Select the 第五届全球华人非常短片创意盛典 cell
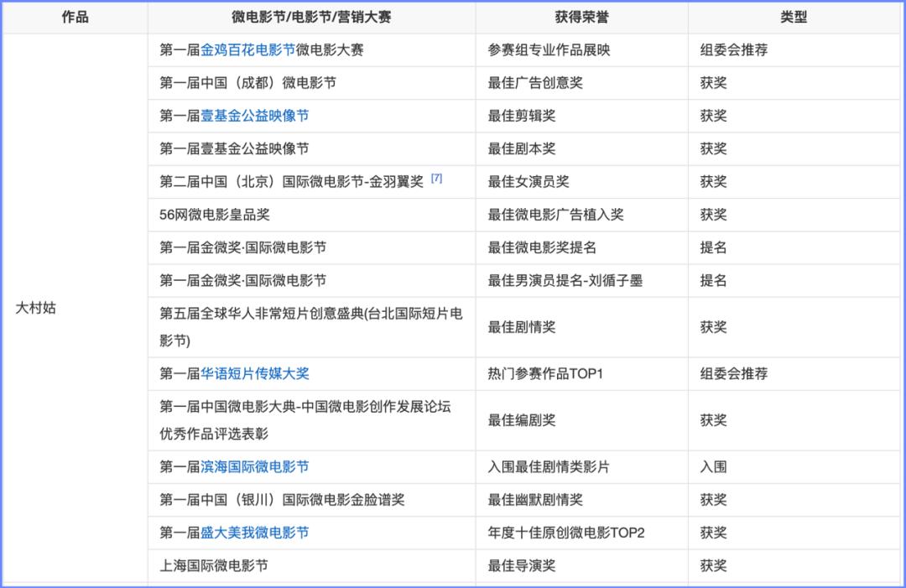This screenshot has width=906, height=588. [311, 327]
